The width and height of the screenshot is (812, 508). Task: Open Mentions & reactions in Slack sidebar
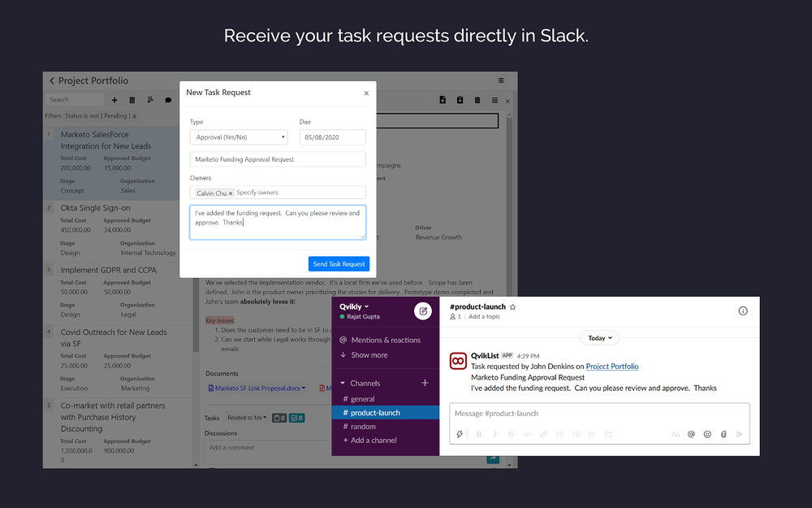380,340
